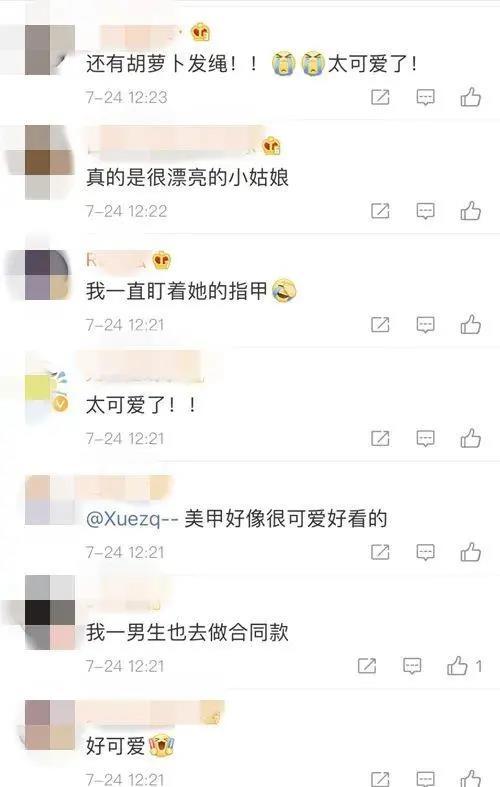Repost the 真的是很漂亮的小姑娘 comment

380,211
